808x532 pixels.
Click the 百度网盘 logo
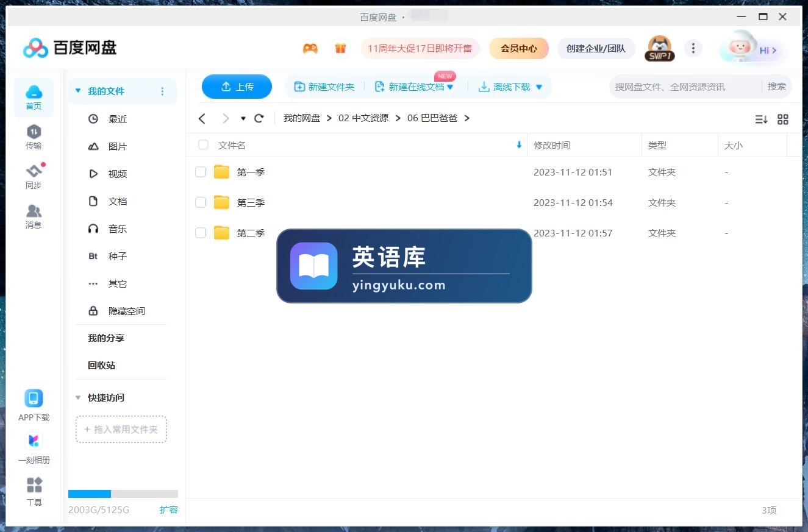pos(70,48)
